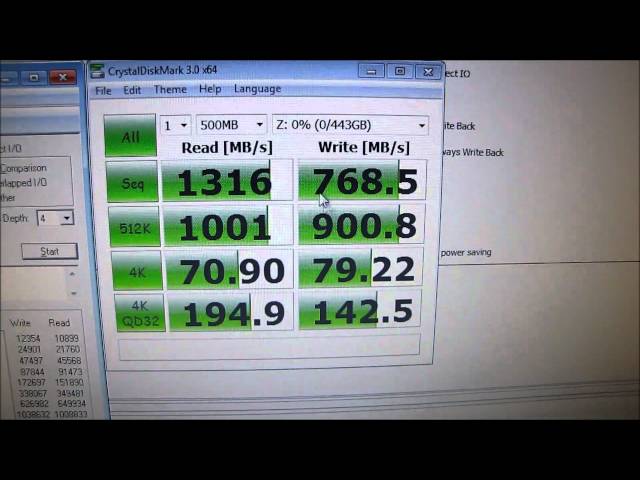Maximize the left background window

tap(34, 77)
